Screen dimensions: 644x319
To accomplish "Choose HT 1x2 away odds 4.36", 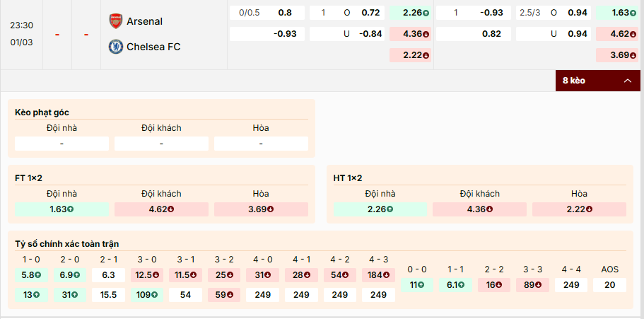I will tap(479, 209).
